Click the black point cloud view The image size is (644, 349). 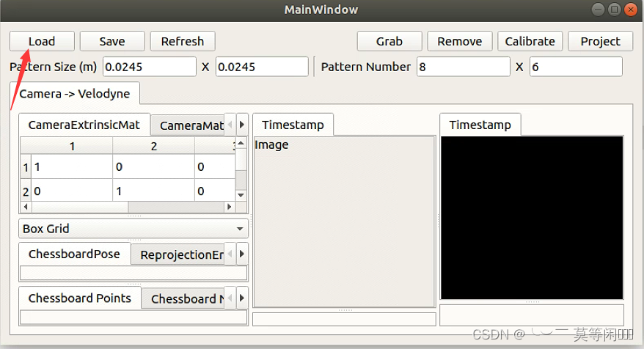tap(532, 218)
